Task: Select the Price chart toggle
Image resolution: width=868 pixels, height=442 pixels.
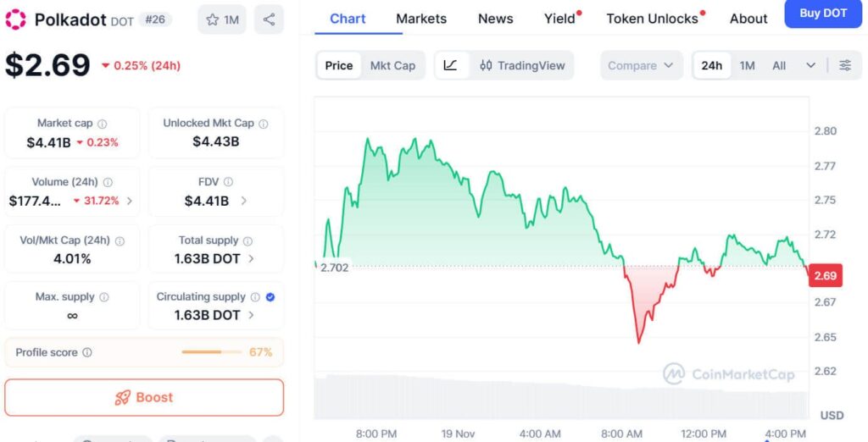Action: click(339, 65)
